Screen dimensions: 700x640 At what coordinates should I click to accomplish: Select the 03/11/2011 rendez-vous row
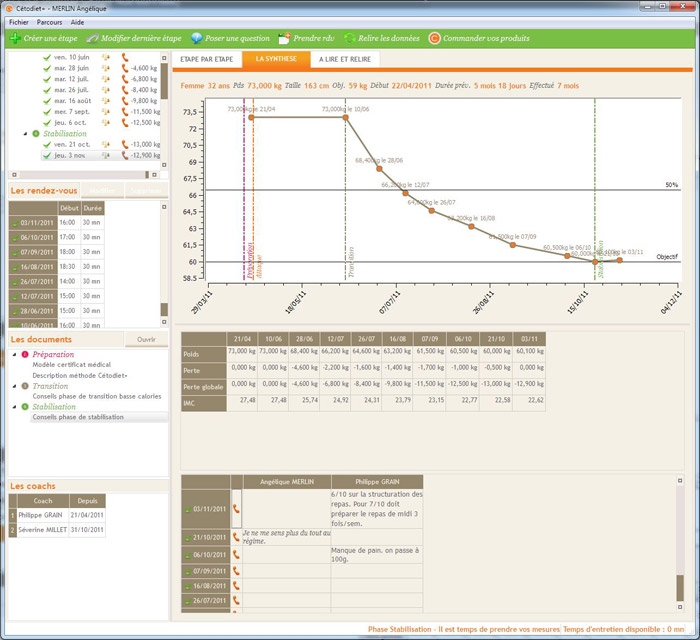tap(56, 222)
